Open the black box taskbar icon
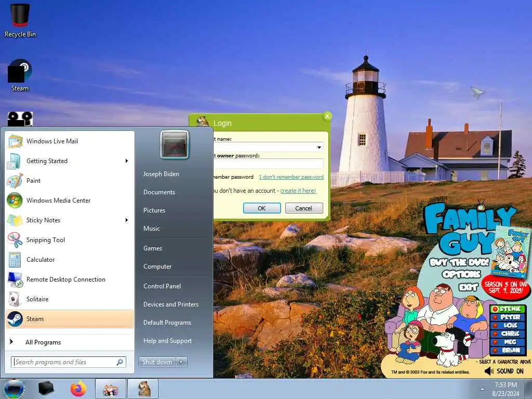The height and width of the screenshot is (399, 532). coord(46,389)
